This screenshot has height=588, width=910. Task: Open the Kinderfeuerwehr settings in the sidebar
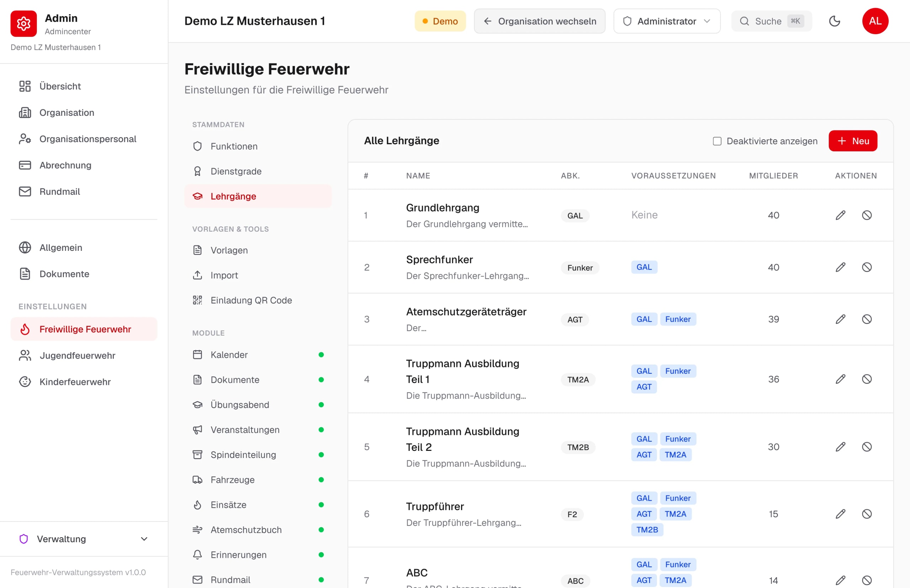(x=84, y=382)
